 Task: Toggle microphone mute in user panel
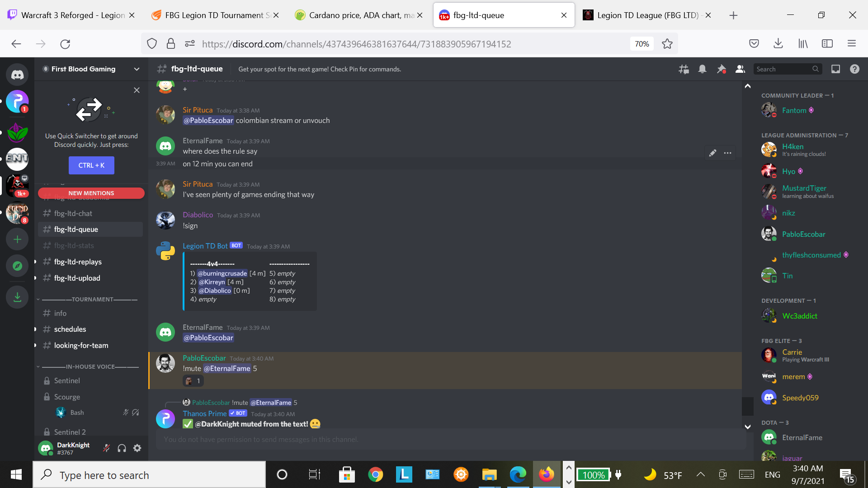106,448
